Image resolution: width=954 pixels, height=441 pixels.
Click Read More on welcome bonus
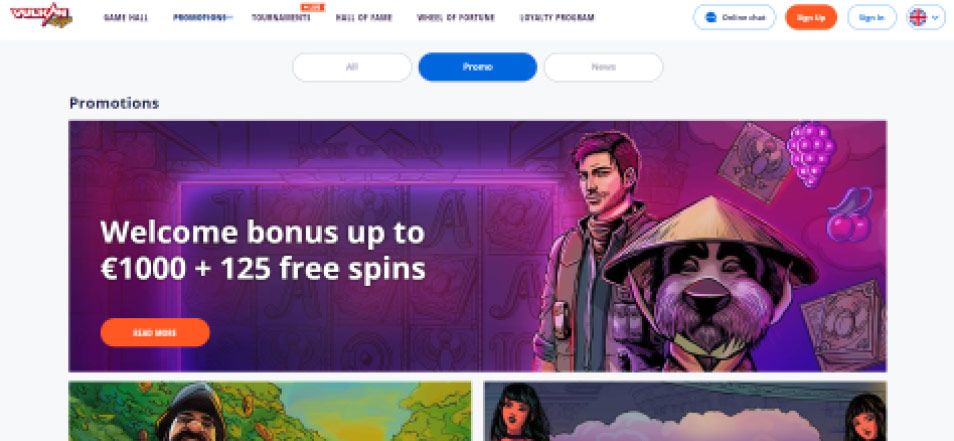[x=155, y=333]
